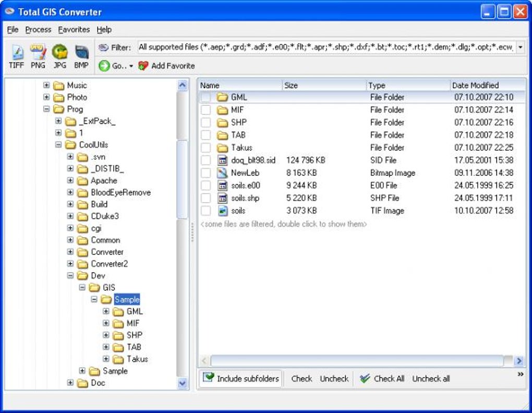
Task: Open the Filter file types dropdown arrow
Action: click(520, 47)
